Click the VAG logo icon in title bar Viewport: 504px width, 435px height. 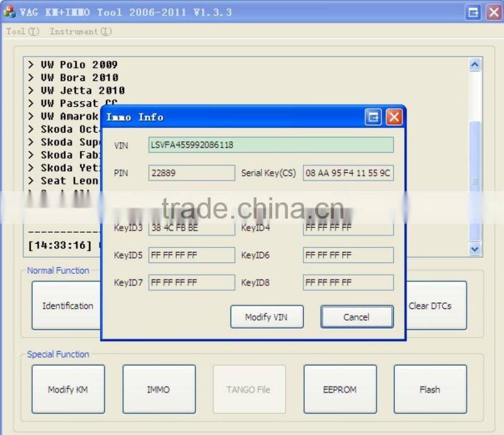tap(8, 12)
